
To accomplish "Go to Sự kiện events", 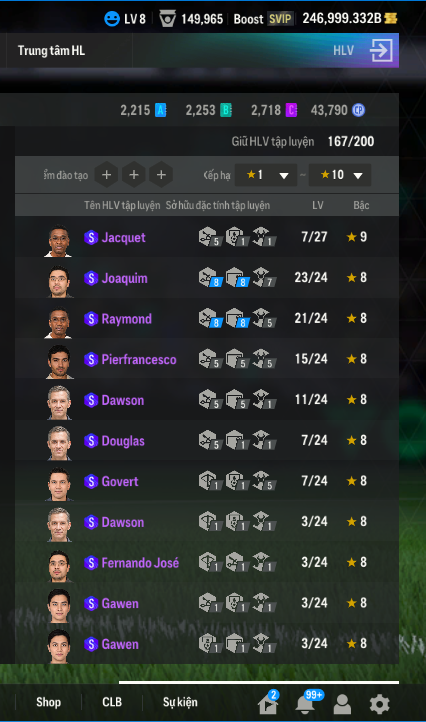I will click(180, 703).
